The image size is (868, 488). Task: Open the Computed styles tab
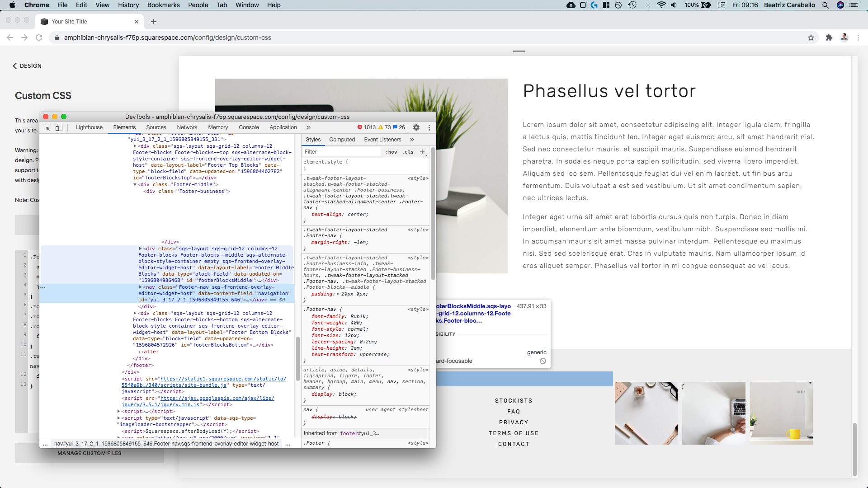[x=342, y=140]
